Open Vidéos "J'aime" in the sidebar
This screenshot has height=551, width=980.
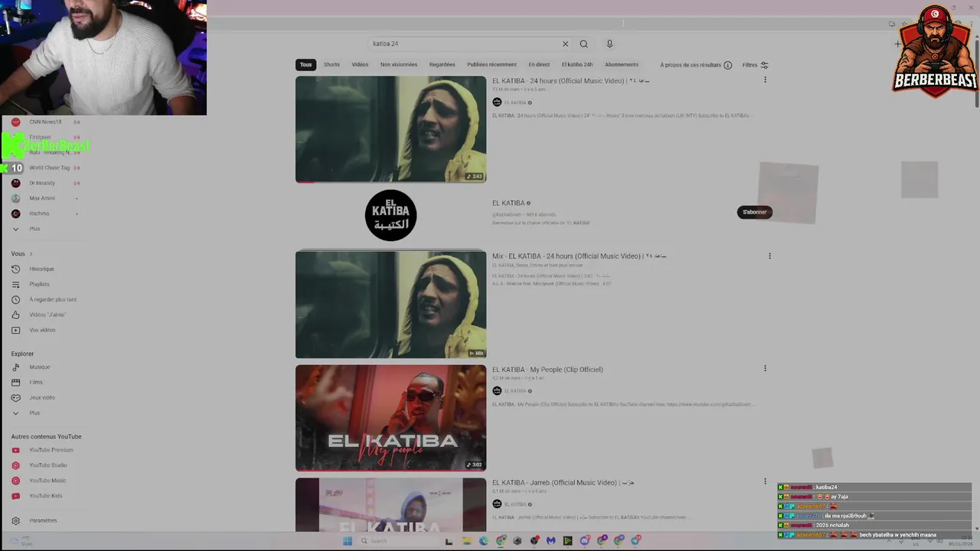[47, 315]
